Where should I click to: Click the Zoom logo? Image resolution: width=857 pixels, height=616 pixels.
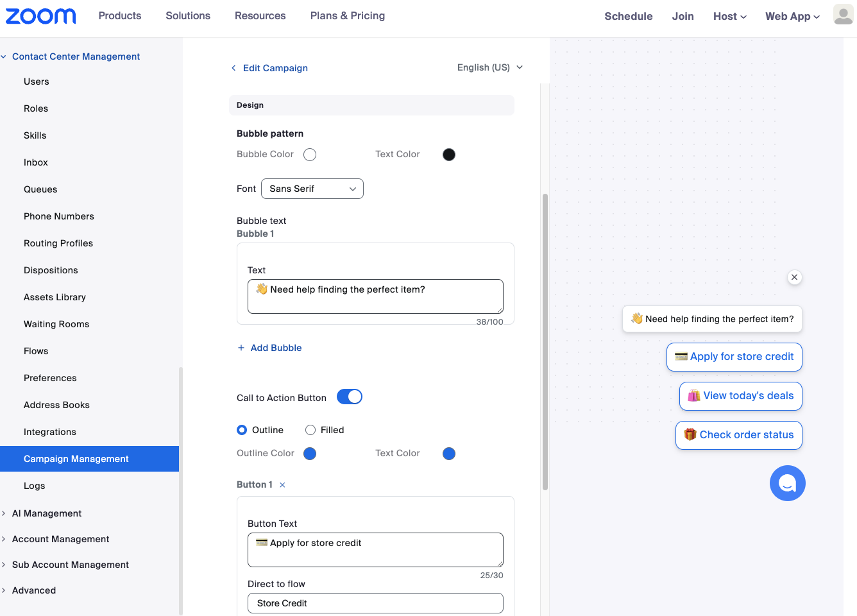40,16
